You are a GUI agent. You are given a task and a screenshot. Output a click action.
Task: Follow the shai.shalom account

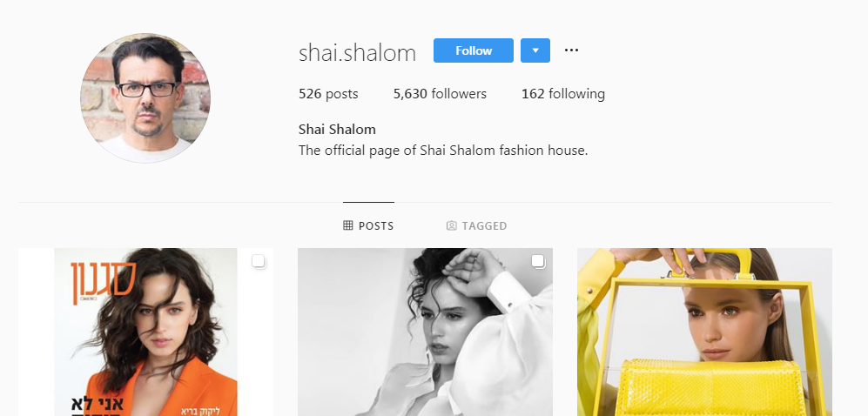[474, 50]
